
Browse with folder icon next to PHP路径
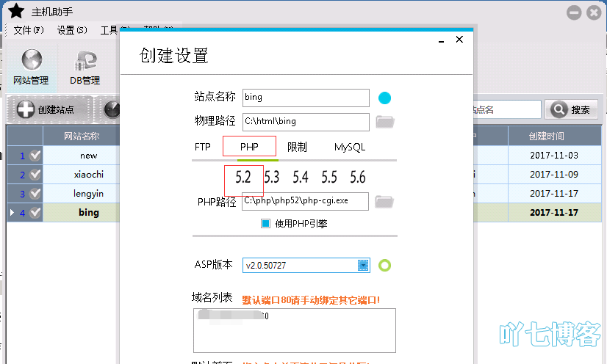point(384,201)
